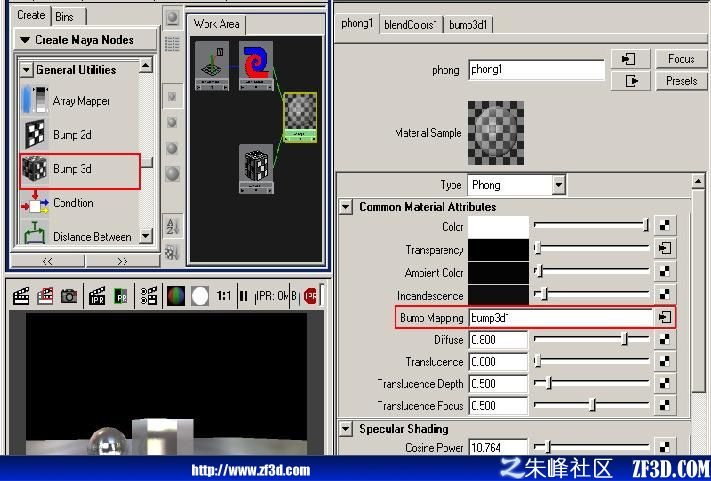Click the grid view icon beside the Work Area
Viewport: 711px width, 481px height.
(x=172, y=44)
